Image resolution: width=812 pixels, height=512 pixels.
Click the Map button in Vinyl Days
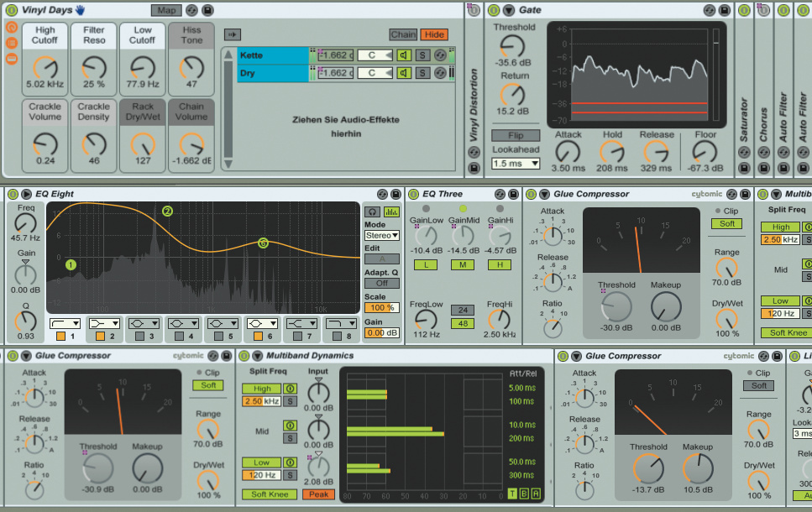pyautogui.click(x=165, y=11)
